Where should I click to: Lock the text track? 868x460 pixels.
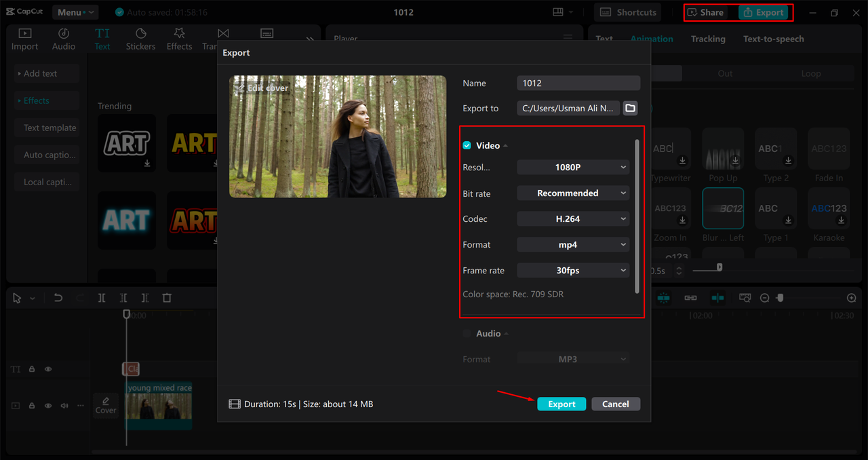(31, 369)
